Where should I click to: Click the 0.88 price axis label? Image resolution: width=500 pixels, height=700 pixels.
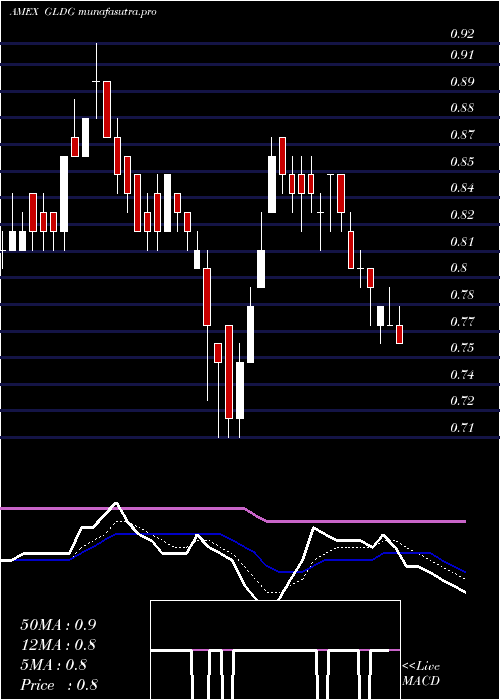tap(462, 108)
